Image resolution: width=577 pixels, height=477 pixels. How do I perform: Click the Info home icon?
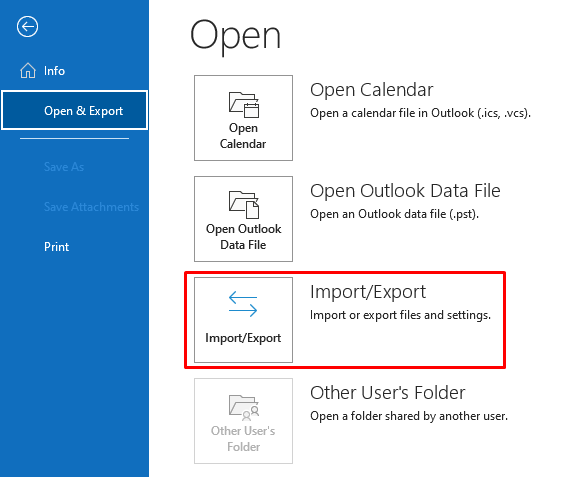click(x=28, y=70)
